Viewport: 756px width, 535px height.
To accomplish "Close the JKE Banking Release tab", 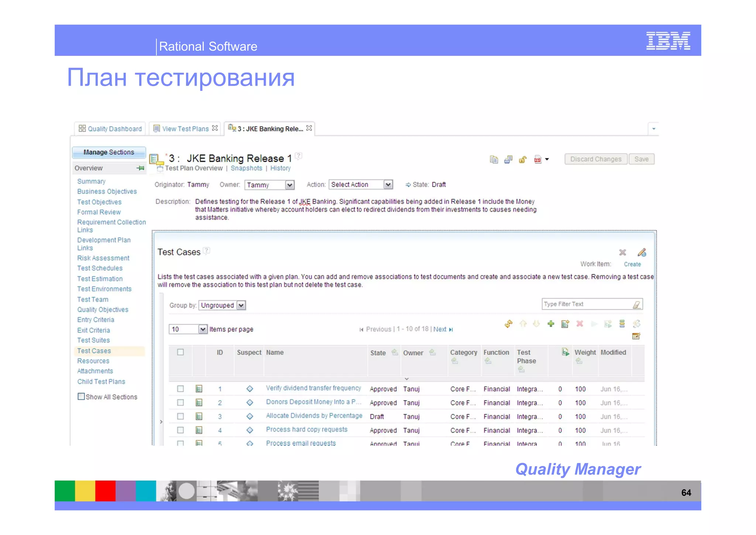I will pyautogui.click(x=309, y=128).
